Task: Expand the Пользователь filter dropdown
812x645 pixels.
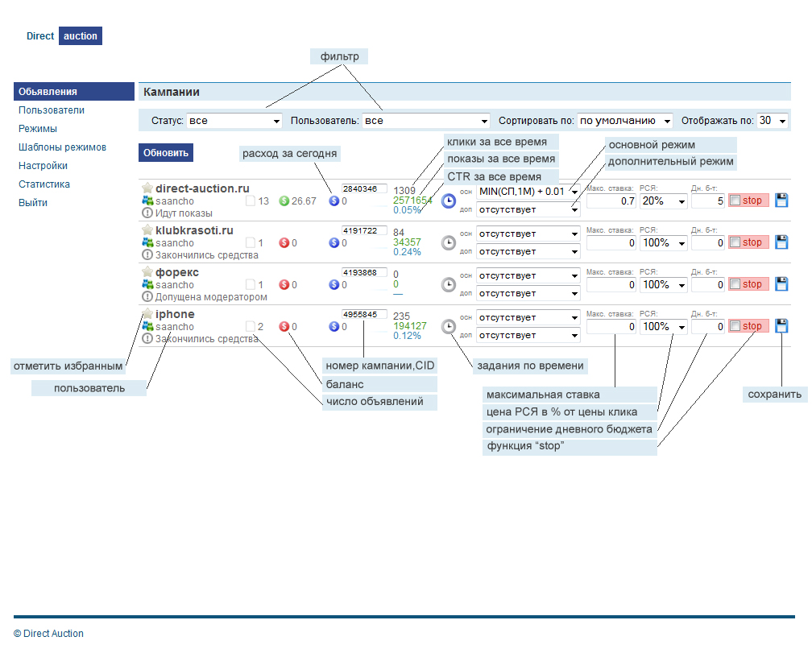Action: point(425,121)
